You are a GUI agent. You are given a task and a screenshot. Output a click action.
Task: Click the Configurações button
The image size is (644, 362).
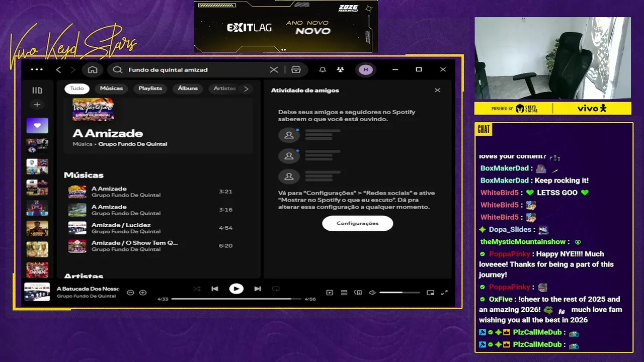pyautogui.click(x=358, y=223)
